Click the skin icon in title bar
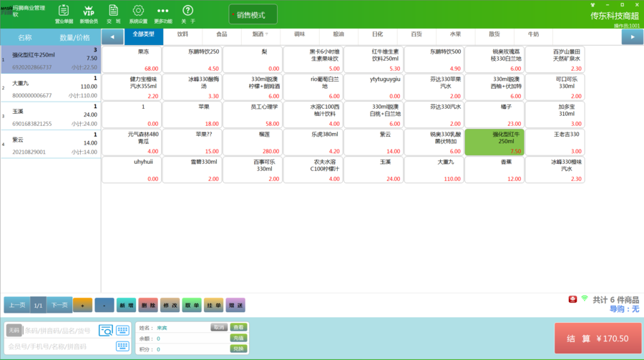This screenshot has width=644, height=360. pos(592,5)
